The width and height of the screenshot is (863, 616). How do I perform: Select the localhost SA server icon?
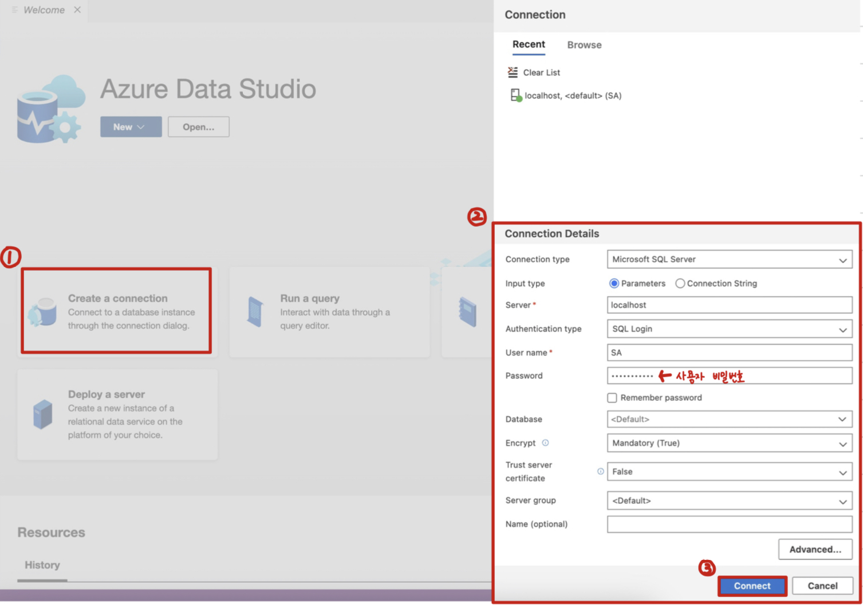(515, 96)
